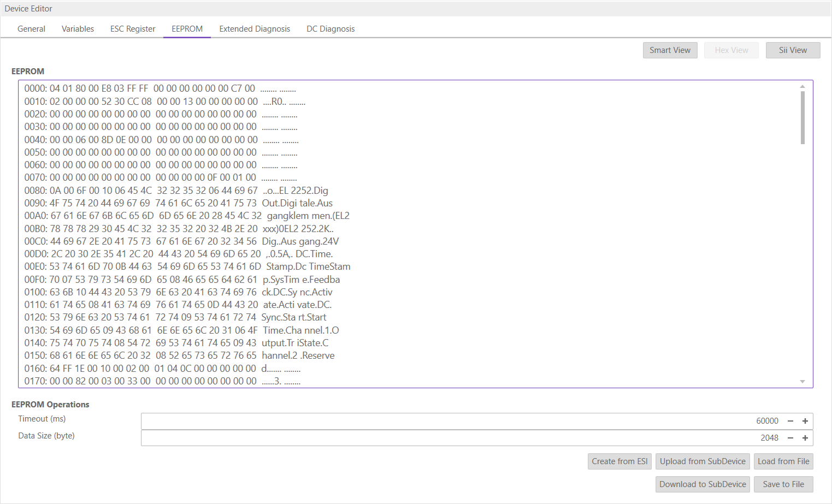Activate Smart View mode
Viewport: 832px width, 504px height.
pos(670,50)
